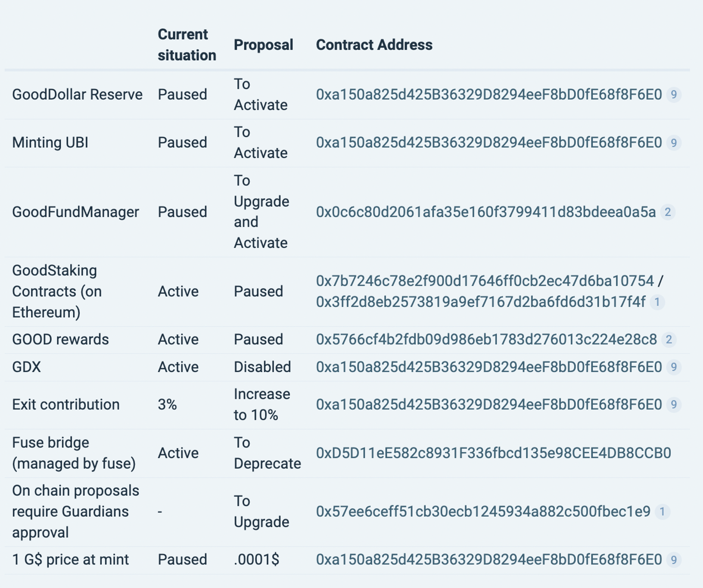
Task: Open the Minting UBI row contract address
Action: [x=489, y=142]
